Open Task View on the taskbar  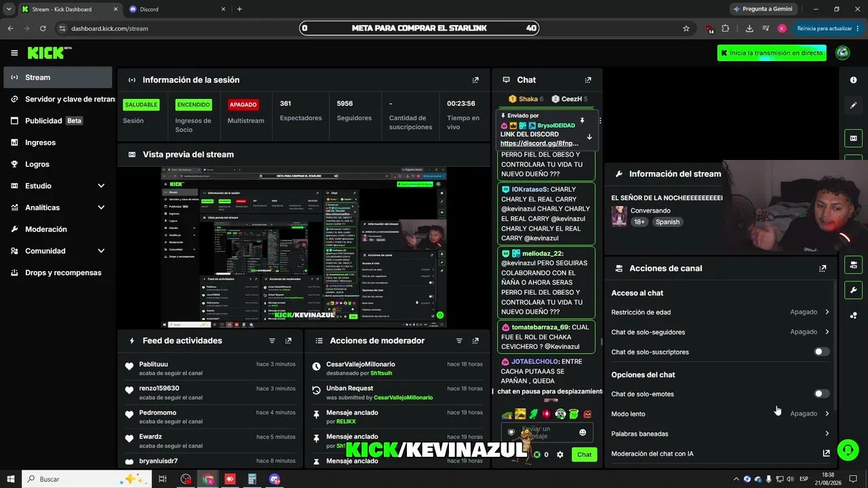pos(163,479)
